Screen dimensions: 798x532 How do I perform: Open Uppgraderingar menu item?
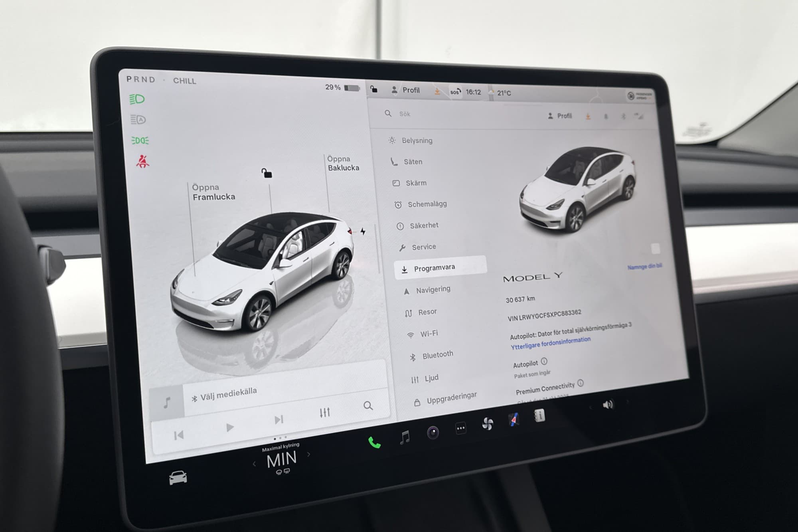(446, 398)
